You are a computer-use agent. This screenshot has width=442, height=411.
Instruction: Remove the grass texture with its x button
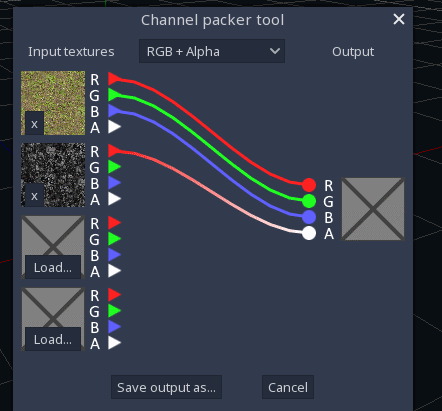[x=34, y=124]
